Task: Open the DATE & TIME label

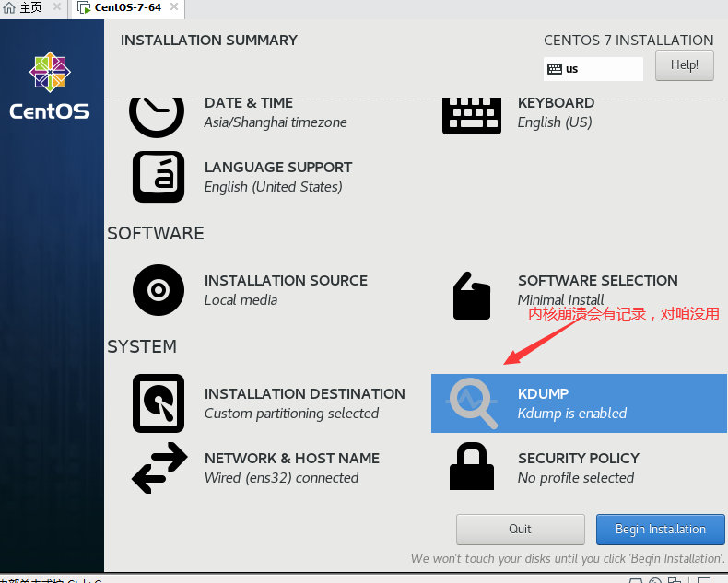Action: click(x=249, y=102)
